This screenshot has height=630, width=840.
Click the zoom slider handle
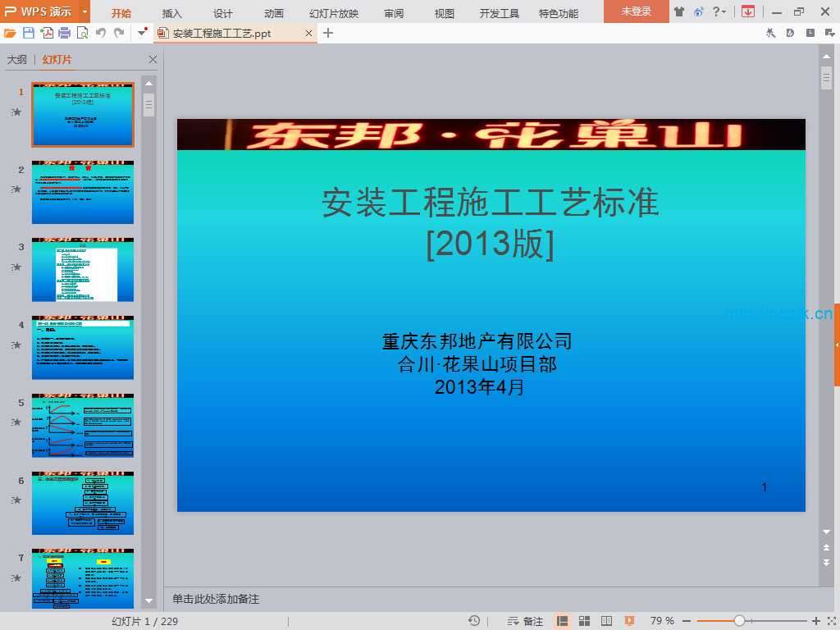(739, 621)
